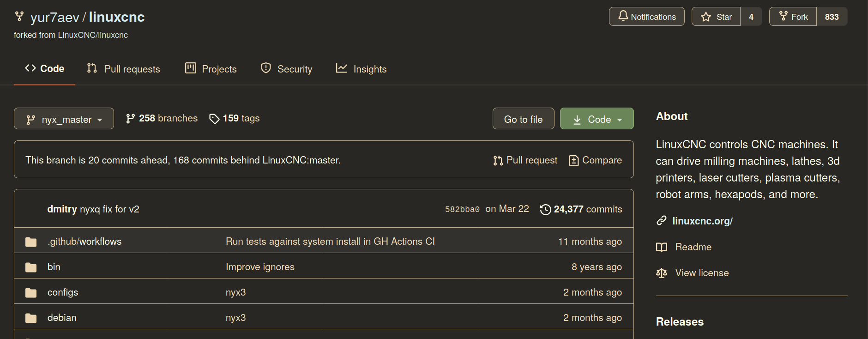Open the Releases heading link
Image resolution: width=868 pixels, height=339 pixels.
point(680,322)
